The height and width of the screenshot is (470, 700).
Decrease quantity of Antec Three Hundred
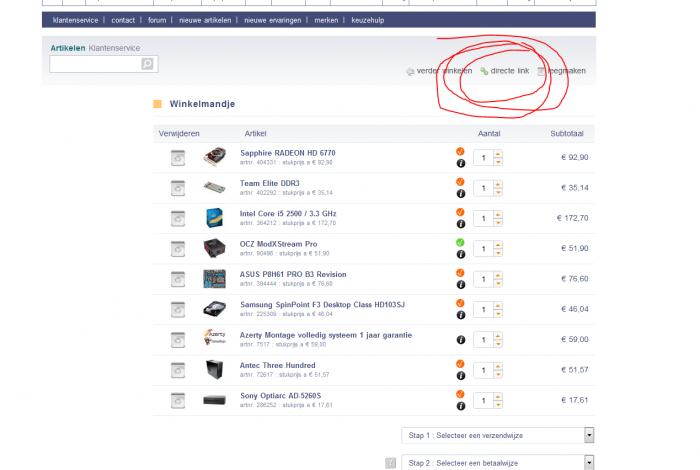tap(498, 374)
